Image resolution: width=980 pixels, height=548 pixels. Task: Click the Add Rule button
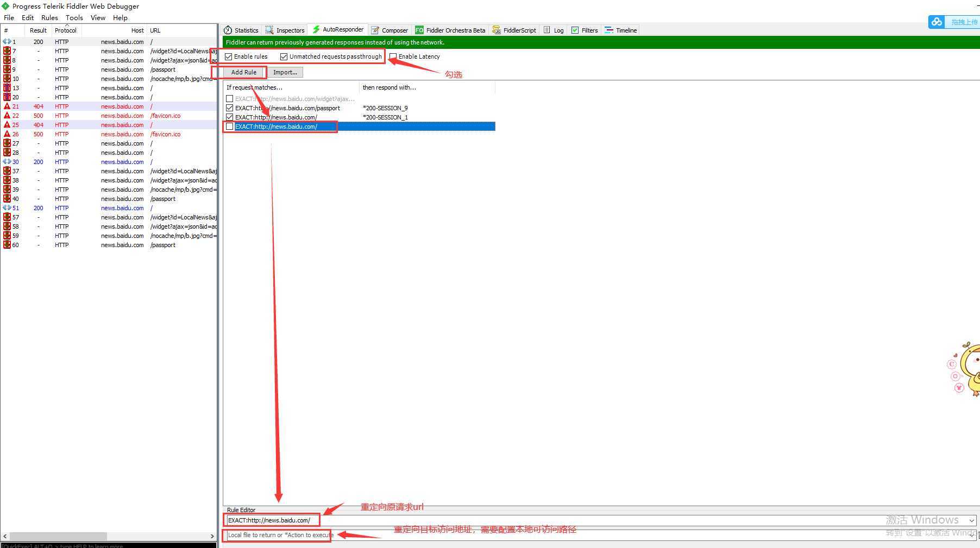pos(243,72)
